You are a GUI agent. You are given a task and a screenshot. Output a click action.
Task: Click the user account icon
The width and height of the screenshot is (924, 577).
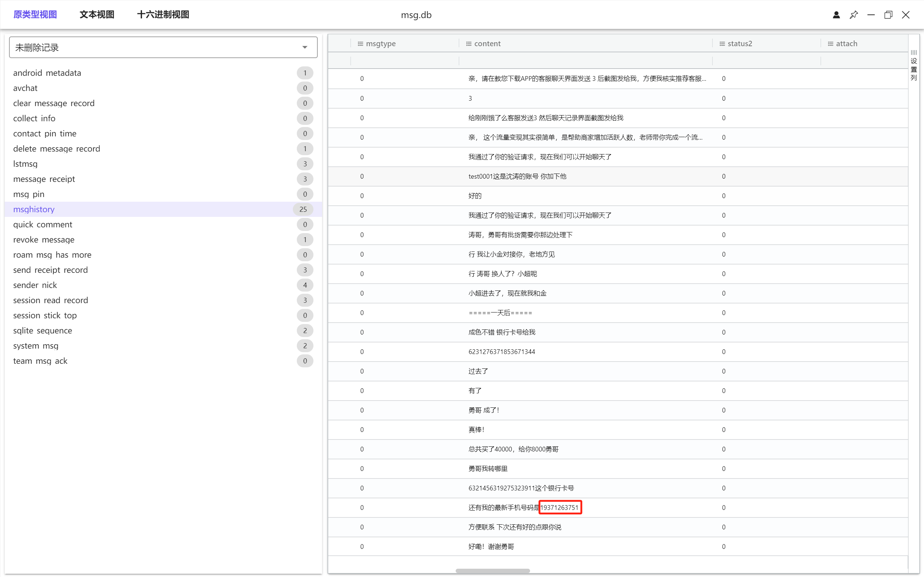[x=836, y=15]
